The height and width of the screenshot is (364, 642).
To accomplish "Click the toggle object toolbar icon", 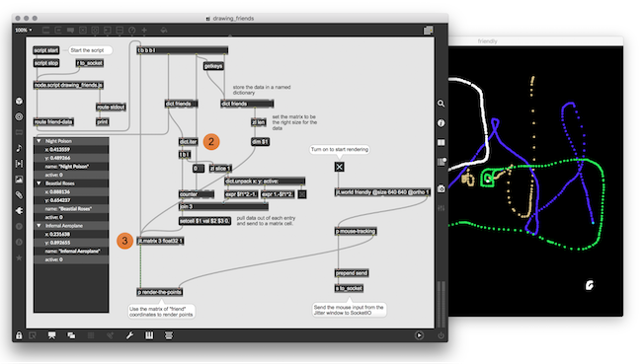I will pyautogui.click(x=83, y=30).
